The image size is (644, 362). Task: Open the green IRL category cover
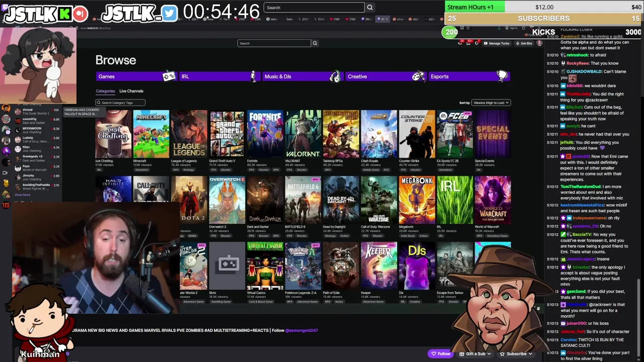click(x=455, y=200)
